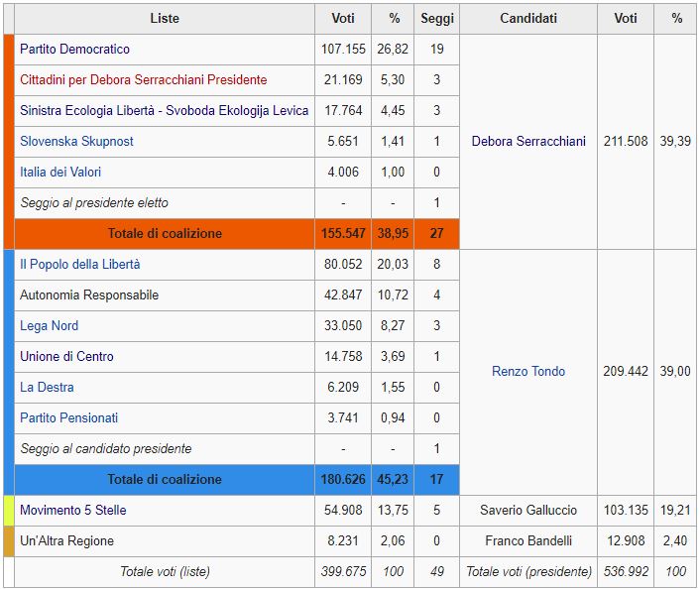Select the vote count 33.050
The height and width of the screenshot is (589, 700).
coord(343,325)
